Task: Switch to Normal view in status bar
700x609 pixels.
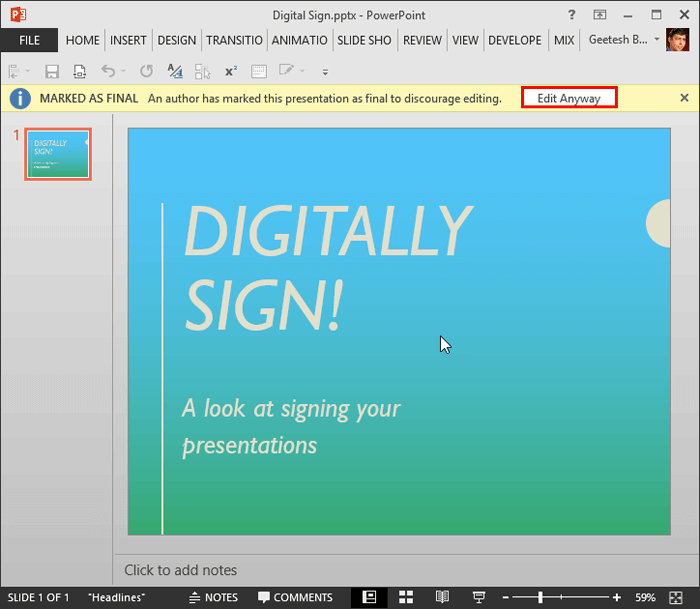Action: coord(369,597)
